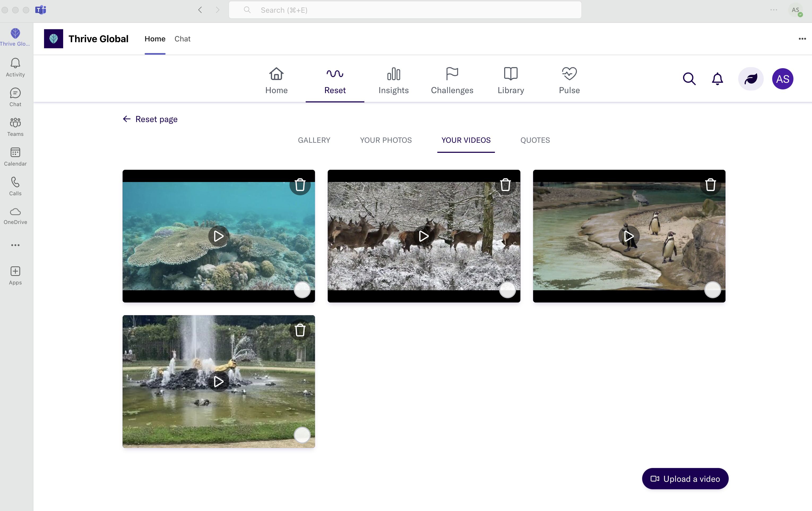Open the purple AS profile avatar
Image resolution: width=812 pixels, height=511 pixels.
coord(782,79)
